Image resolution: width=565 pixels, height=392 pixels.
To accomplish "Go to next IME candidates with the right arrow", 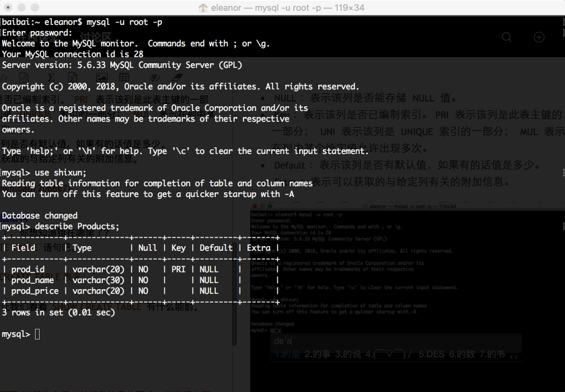I will click(517, 356).
